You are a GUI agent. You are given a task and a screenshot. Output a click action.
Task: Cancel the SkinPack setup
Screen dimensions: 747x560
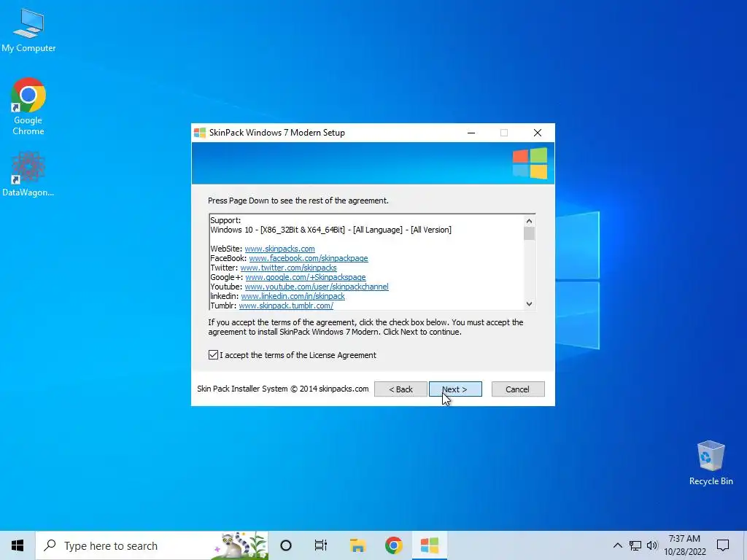click(517, 389)
